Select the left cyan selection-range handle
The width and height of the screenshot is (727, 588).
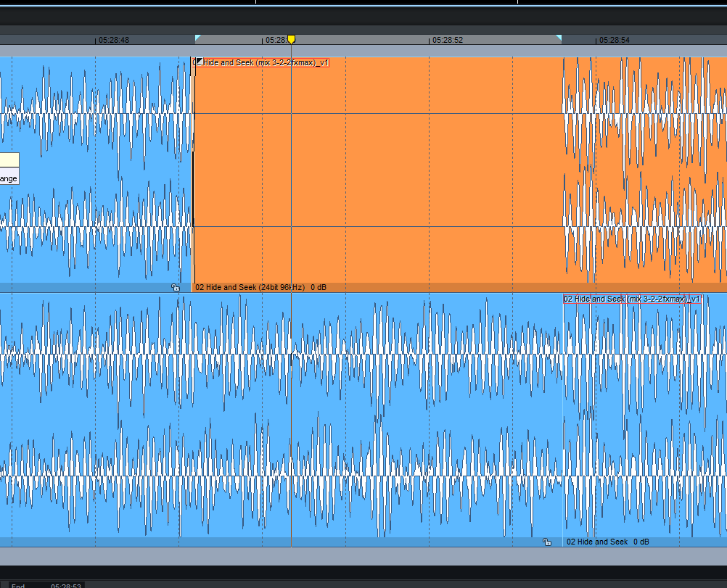pyautogui.click(x=197, y=37)
